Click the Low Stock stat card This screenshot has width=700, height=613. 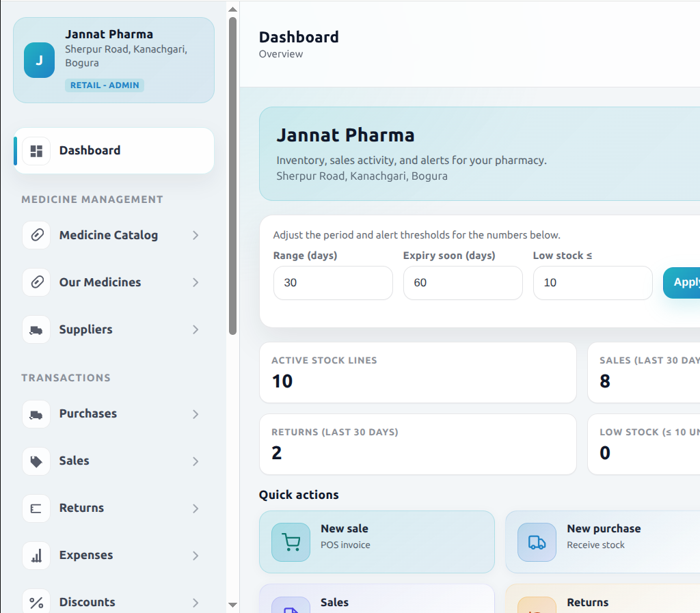point(644,444)
